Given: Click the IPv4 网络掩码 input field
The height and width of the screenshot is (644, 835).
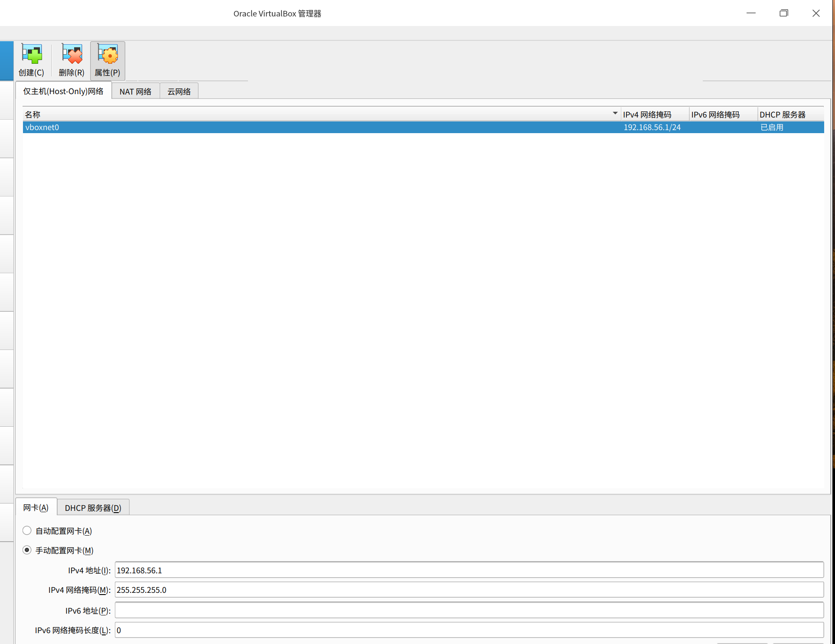Looking at the screenshot, I should click(x=469, y=589).
